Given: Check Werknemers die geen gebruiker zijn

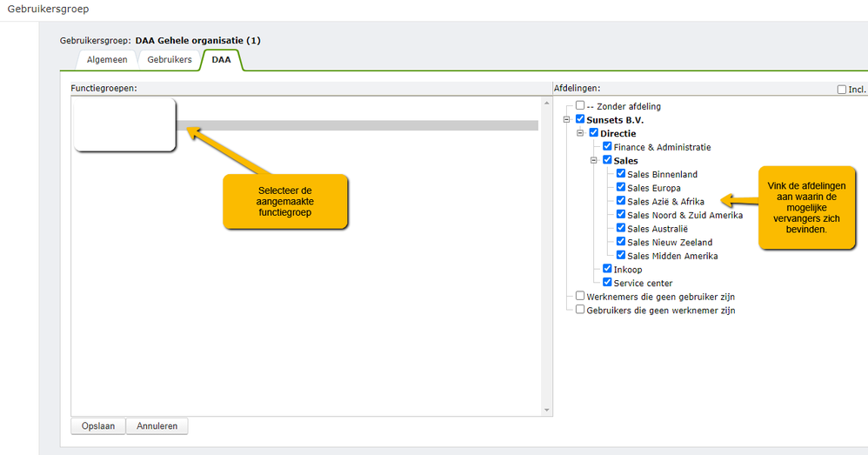Looking at the screenshot, I should 580,296.
